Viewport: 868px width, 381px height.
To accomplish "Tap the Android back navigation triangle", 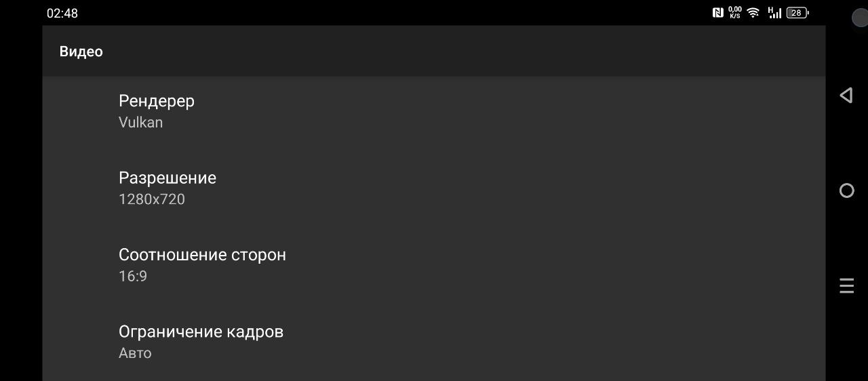I will point(846,96).
